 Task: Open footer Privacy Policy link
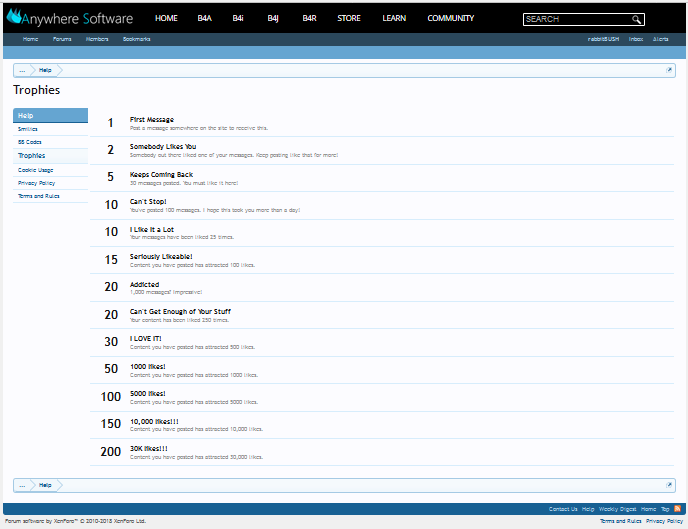(664, 521)
